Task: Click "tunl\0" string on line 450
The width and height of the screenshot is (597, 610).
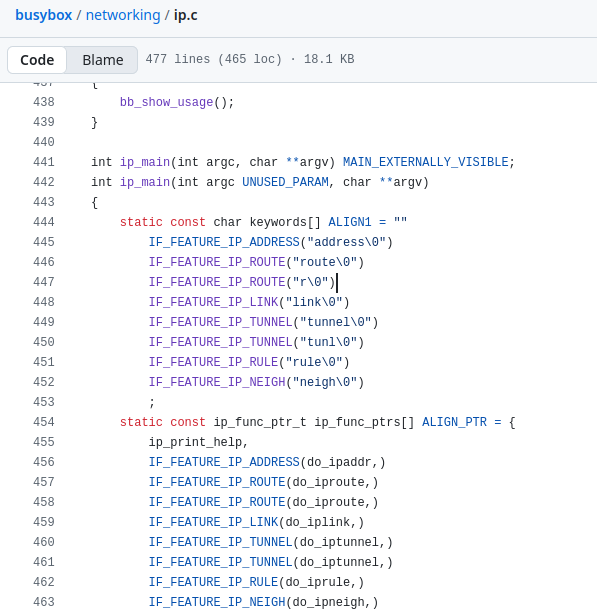Action: [x=328, y=342]
